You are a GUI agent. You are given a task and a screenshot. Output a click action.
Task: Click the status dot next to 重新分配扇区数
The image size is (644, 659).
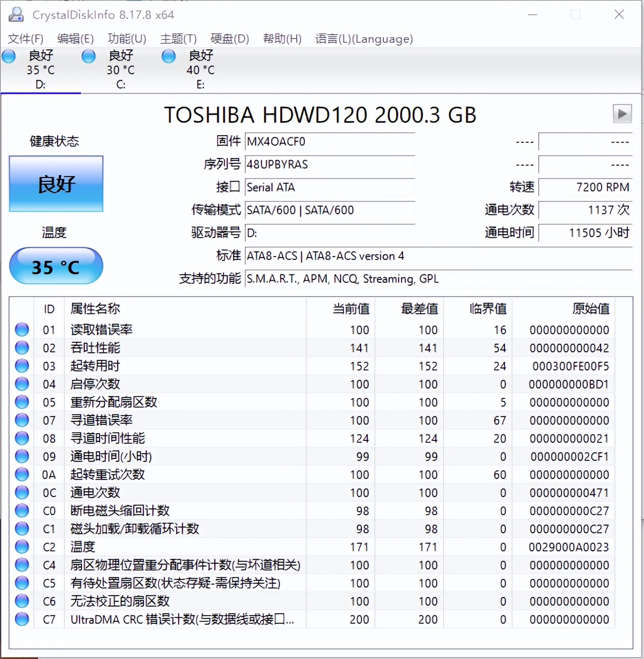point(21,402)
